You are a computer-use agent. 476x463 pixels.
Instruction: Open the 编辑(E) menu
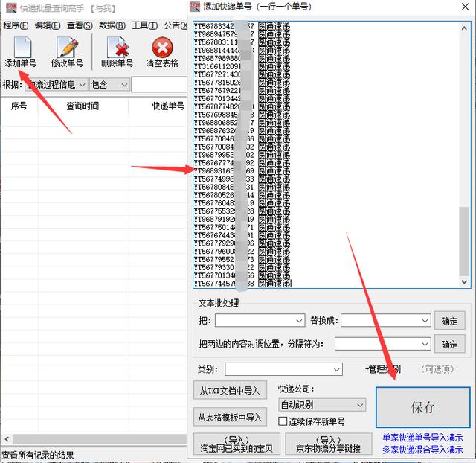click(x=48, y=25)
